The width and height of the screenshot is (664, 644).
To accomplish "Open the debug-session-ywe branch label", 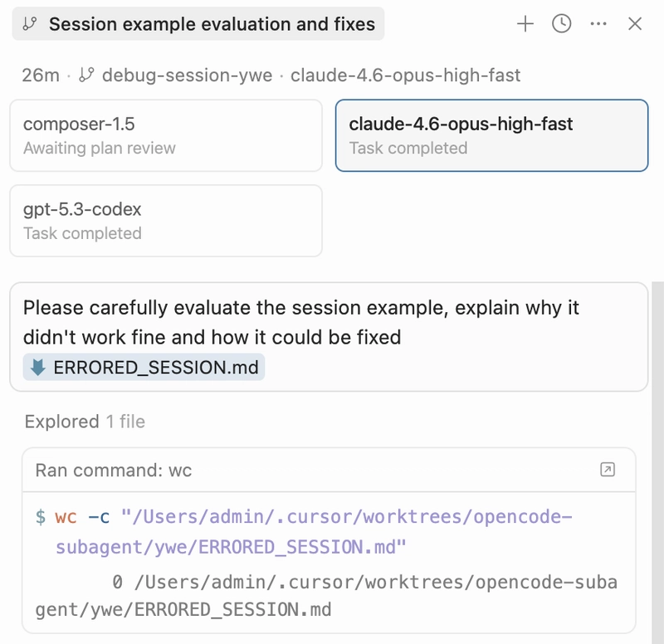I will (x=187, y=76).
